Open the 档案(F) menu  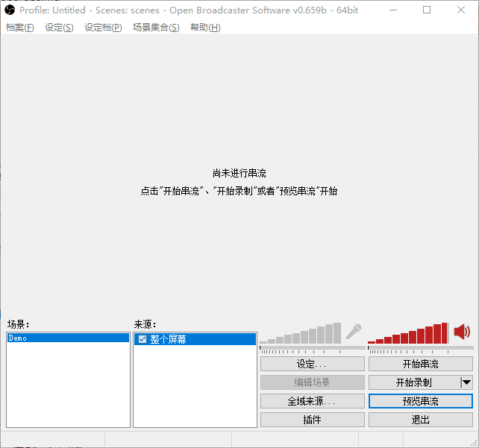point(20,28)
